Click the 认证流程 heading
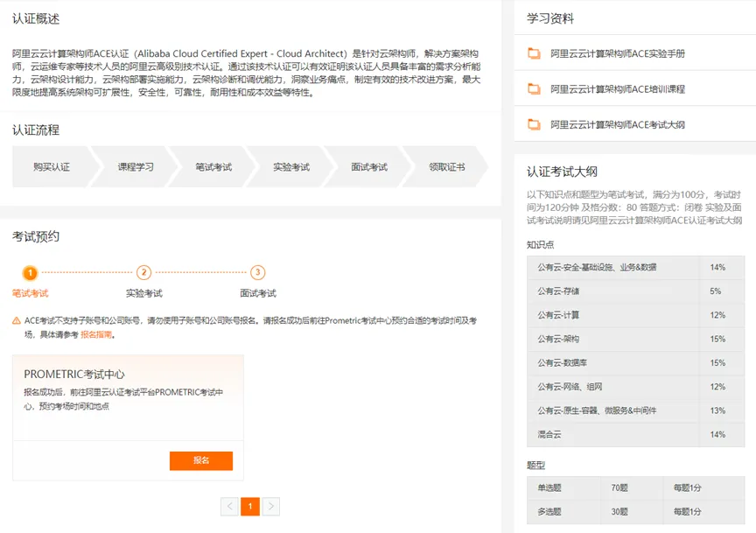 tap(36, 130)
